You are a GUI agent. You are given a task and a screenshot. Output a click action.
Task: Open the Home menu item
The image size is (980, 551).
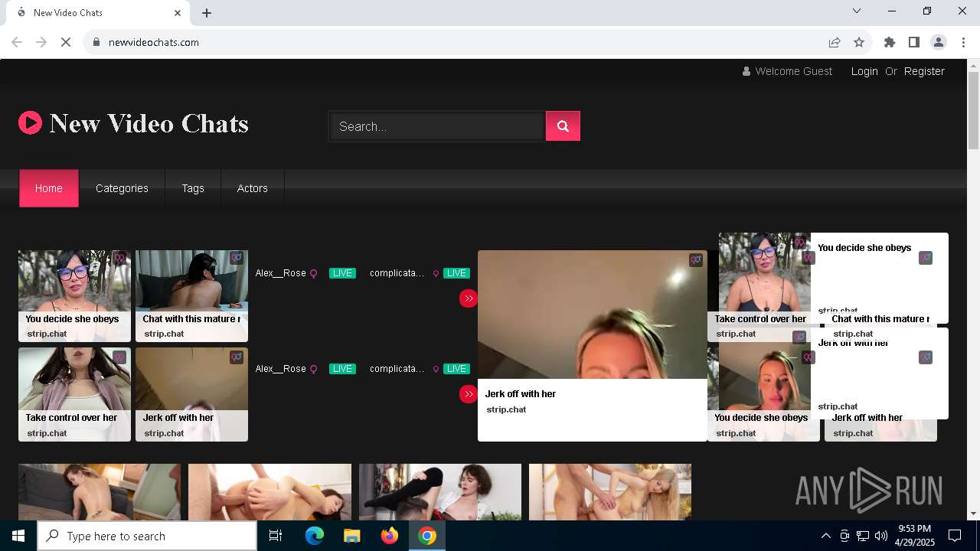[x=49, y=188]
